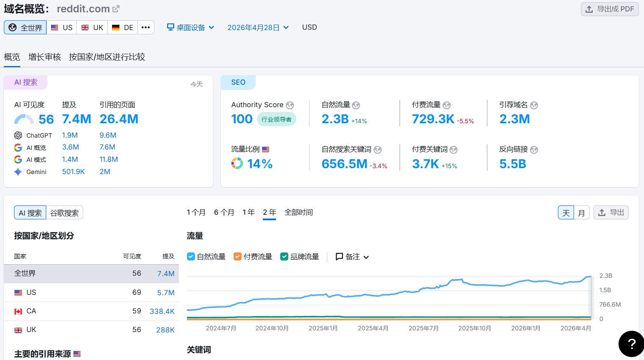Click the globe icon beside 自然搜索关键词
644x360 pixels.
coord(378,150)
